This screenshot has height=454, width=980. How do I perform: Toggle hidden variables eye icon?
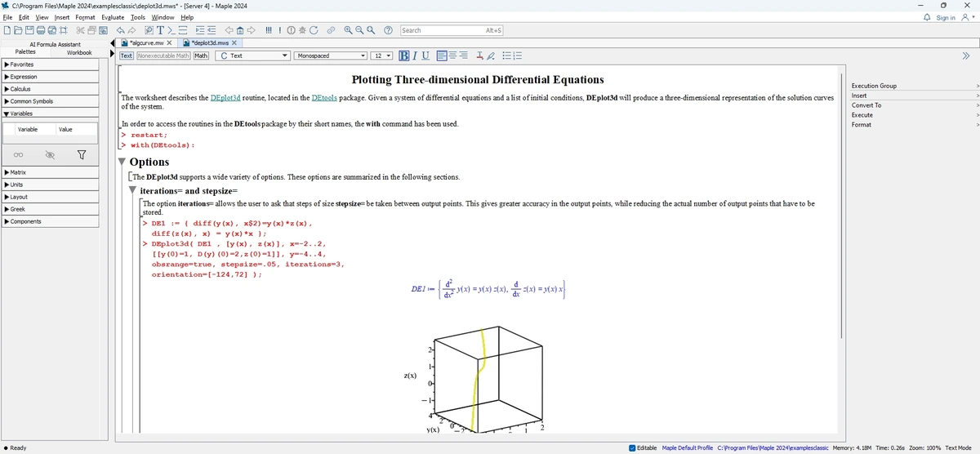(50, 155)
